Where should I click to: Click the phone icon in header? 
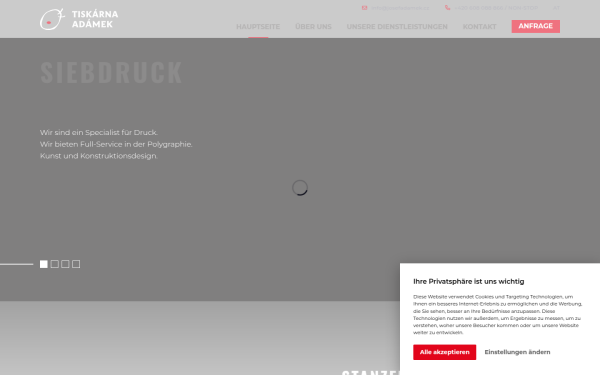(x=447, y=8)
